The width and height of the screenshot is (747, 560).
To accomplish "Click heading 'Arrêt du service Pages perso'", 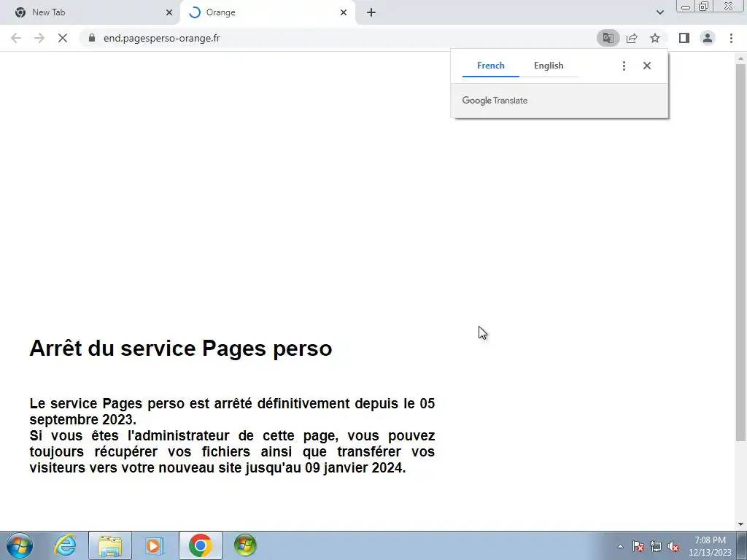I will coord(181,349).
